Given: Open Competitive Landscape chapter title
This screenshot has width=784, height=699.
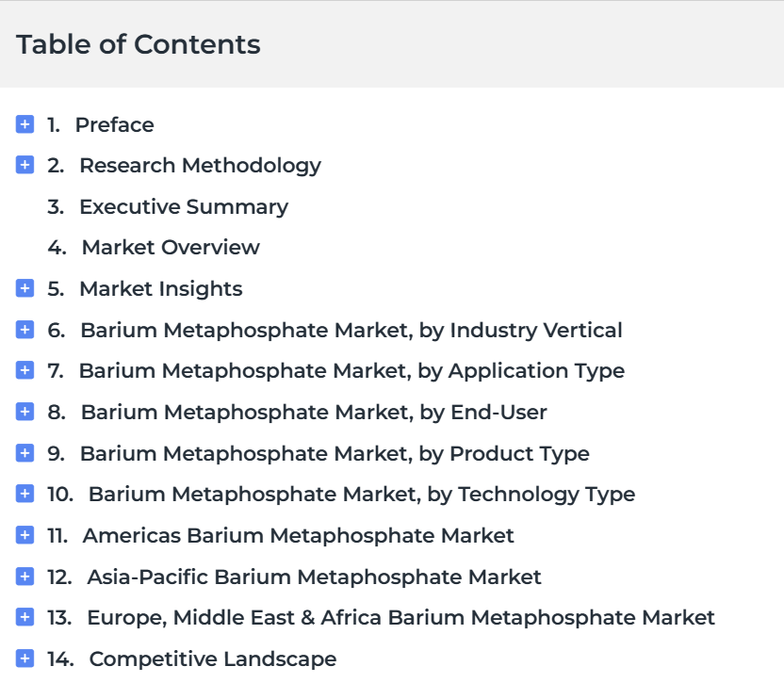Looking at the screenshot, I should coord(212,658).
